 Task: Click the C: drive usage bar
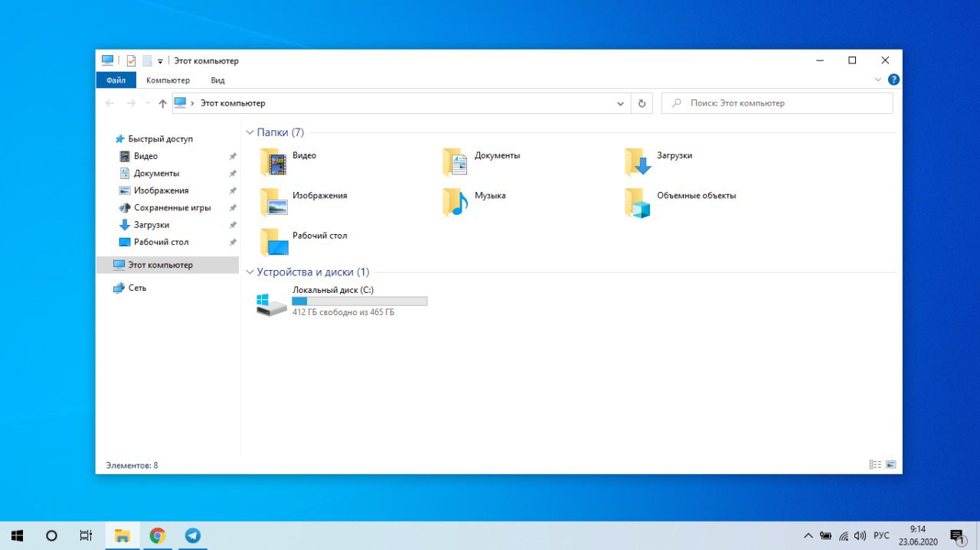360,301
